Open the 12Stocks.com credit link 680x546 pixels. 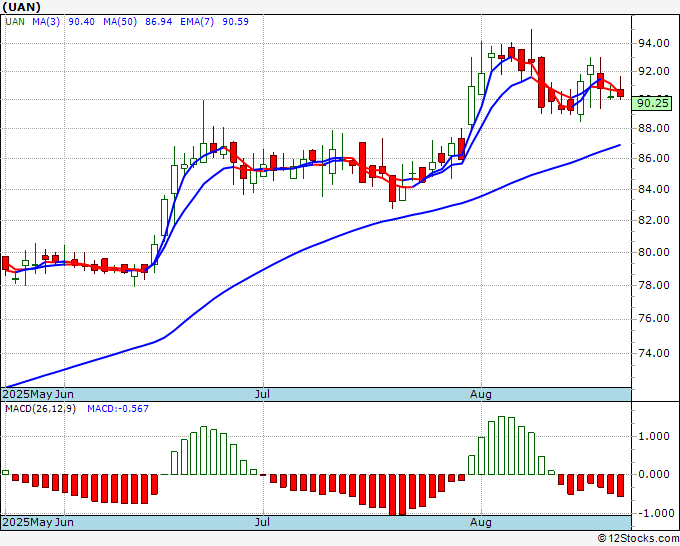point(638,539)
